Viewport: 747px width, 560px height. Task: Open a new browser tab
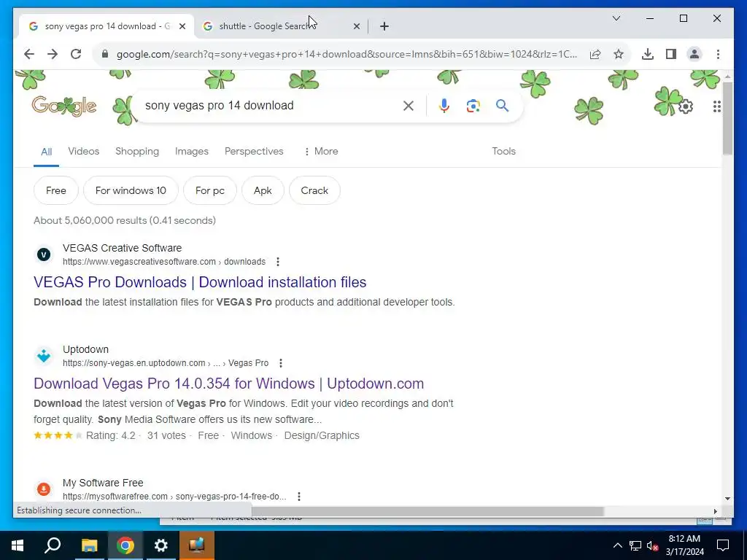click(x=384, y=26)
